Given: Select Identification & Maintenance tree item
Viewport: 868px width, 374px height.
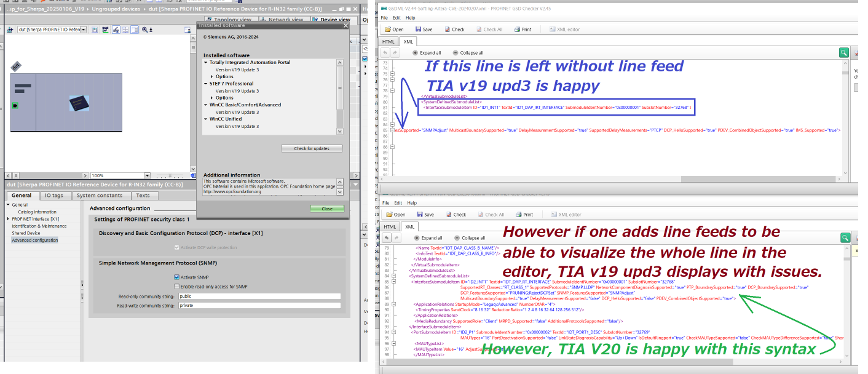Looking at the screenshot, I should pyautogui.click(x=39, y=226).
